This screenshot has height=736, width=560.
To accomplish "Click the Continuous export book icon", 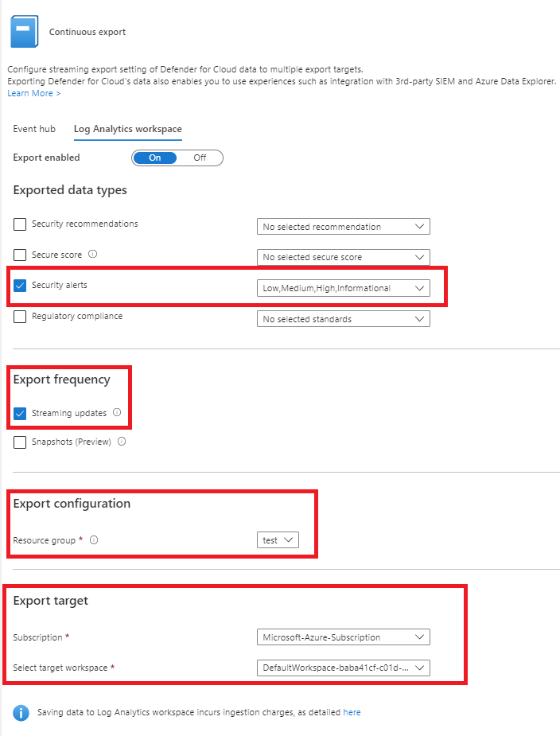I will coord(22,32).
